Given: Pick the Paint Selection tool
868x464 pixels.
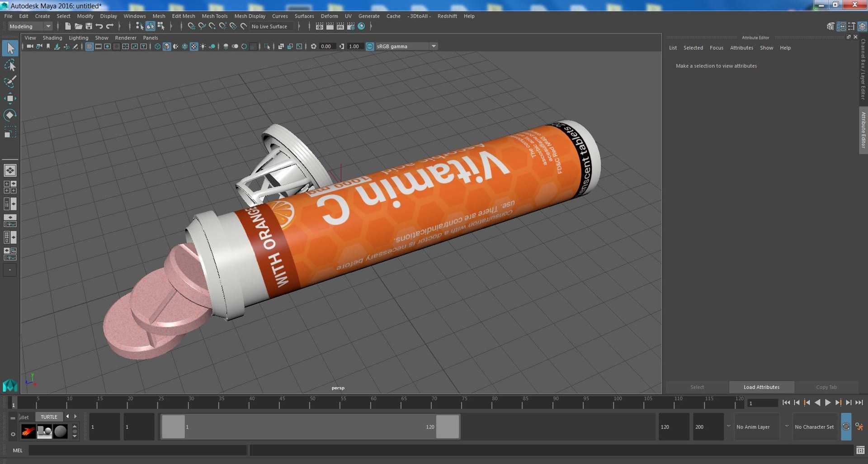Looking at the screenshot, I should [10, 82].
